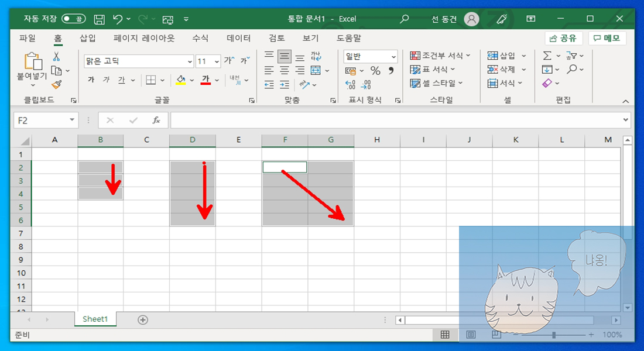Apply percent style
This screenshot has height=351, width=644.
[x=375, y=71]
